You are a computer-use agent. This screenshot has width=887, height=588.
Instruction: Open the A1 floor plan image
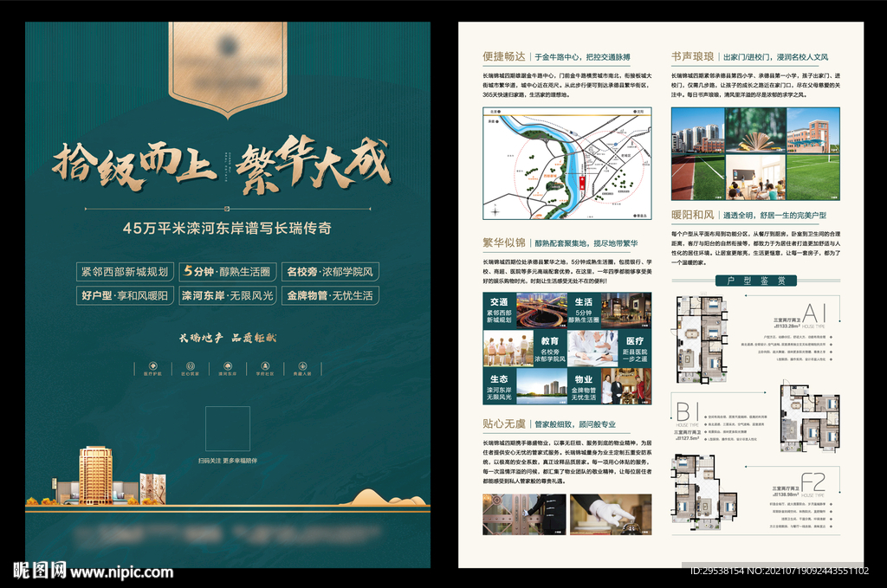point(703,339)
